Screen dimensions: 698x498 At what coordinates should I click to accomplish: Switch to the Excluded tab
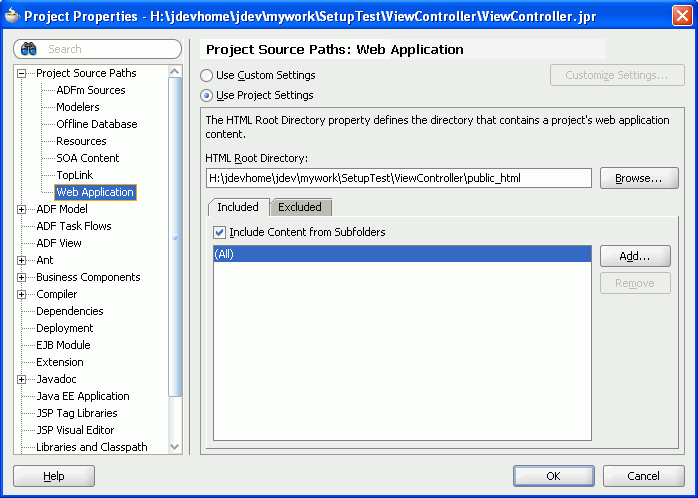coord(300,207)
